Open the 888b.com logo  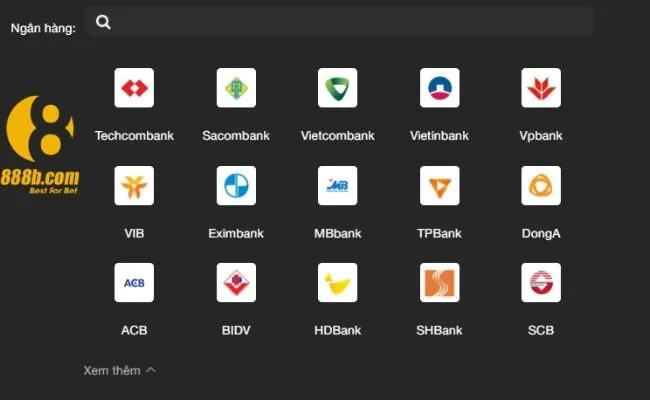click(x=40, y=145)
